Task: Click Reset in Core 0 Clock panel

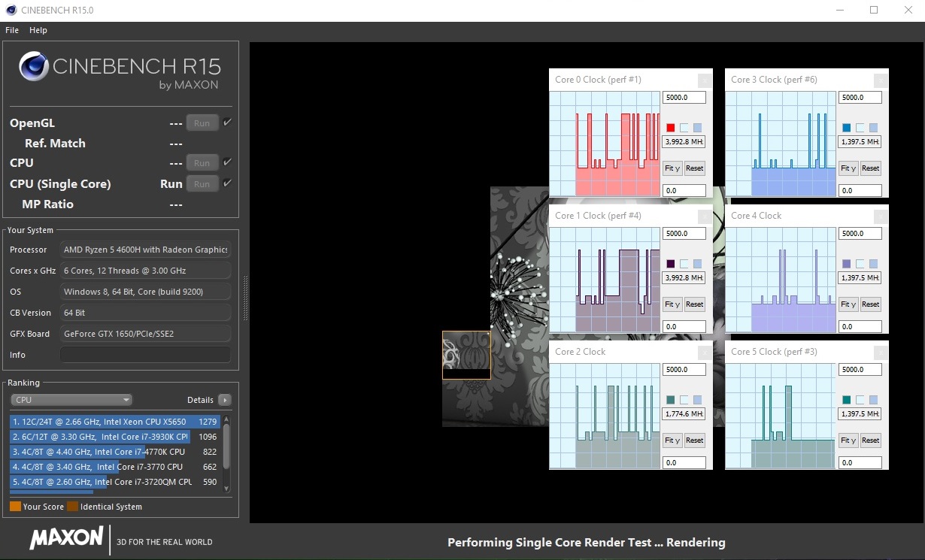Action: [x=694, y=168]
